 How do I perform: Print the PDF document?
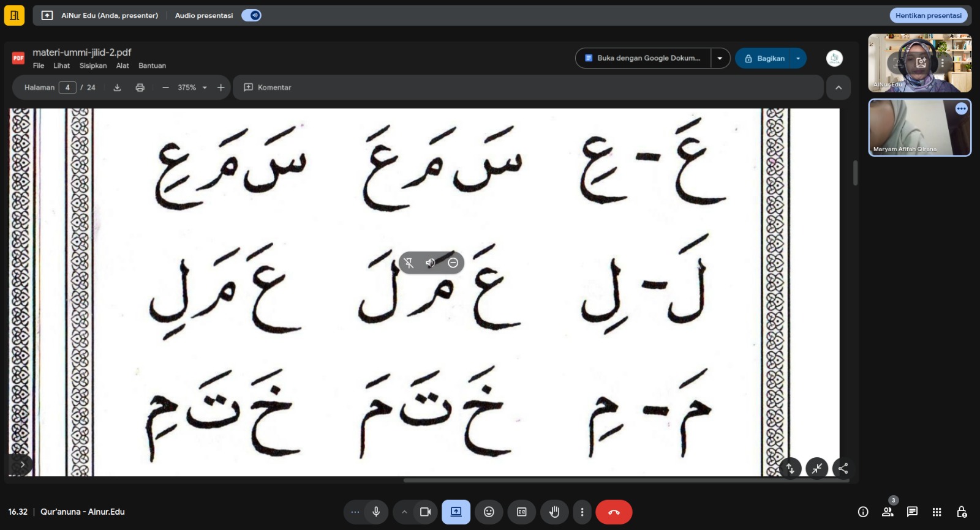tap(140, 88)
